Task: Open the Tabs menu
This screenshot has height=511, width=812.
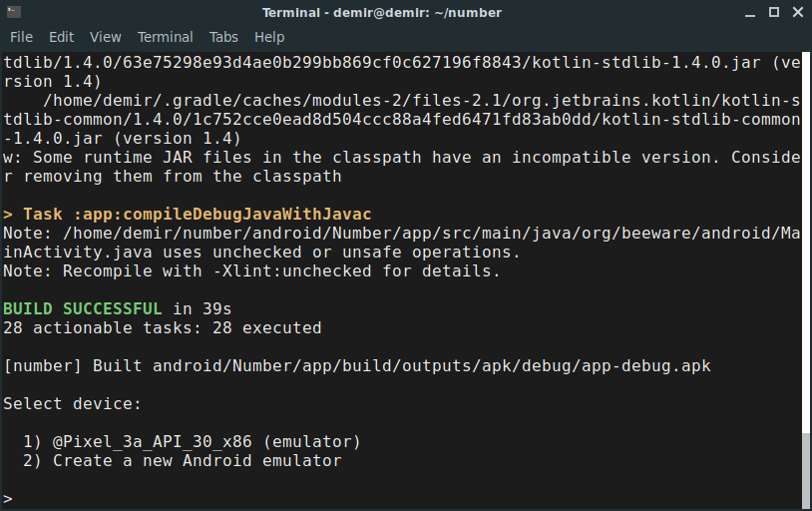Action: pos(223,37)
